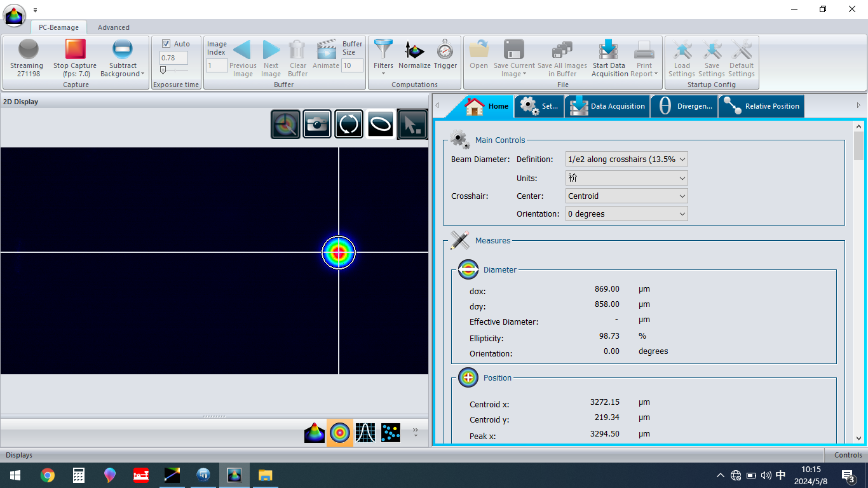The width and height of the screenshot is (868, 488).
Task: Click the Stop Capture icon
Action: (75, 50)
